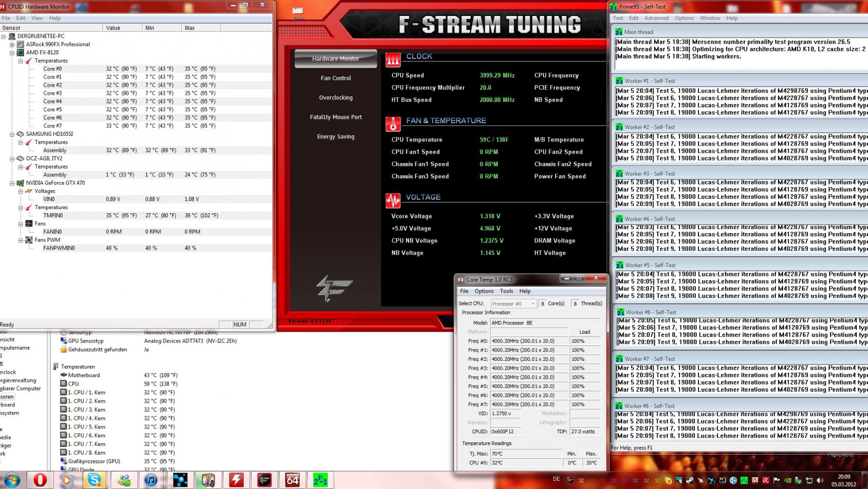
Task: Open Windows Media Player taskbar icon
Action: [67, 480]
